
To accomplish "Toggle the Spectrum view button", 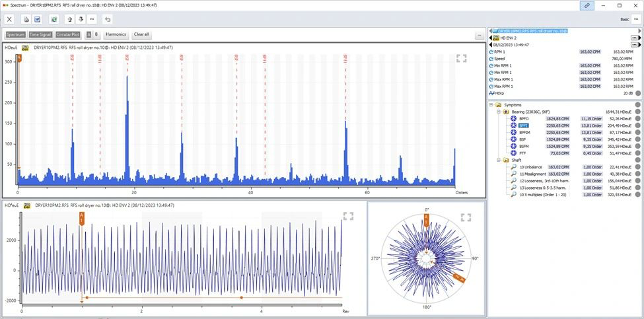I will [x=16, y=34].
